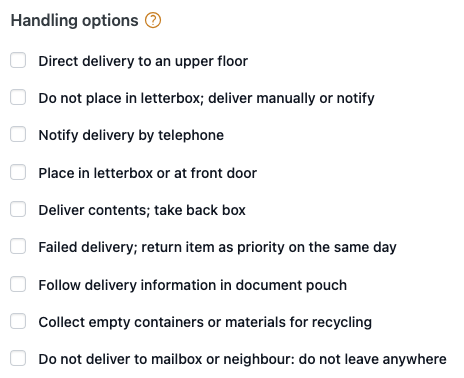This screenshot has height=378, width=464.
Task: Enable Follow delivery information in document pouch checkbox
Action: pyautogui.click(x=18, y=284)
